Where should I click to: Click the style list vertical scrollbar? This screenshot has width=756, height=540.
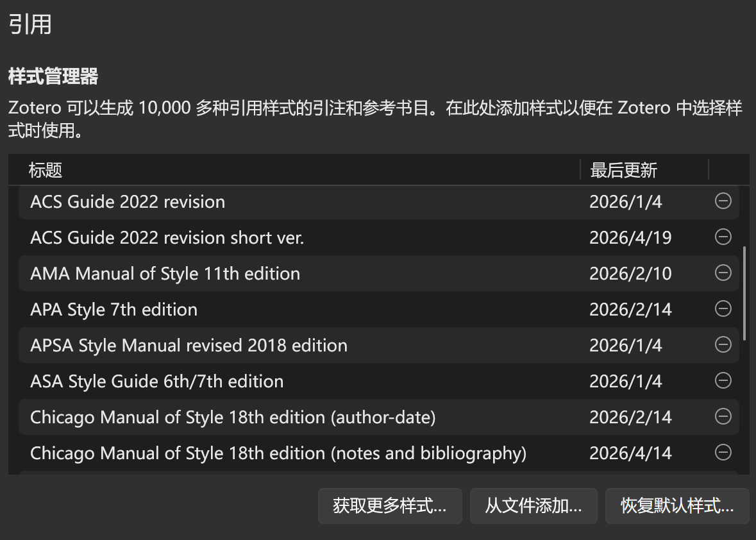745,293
